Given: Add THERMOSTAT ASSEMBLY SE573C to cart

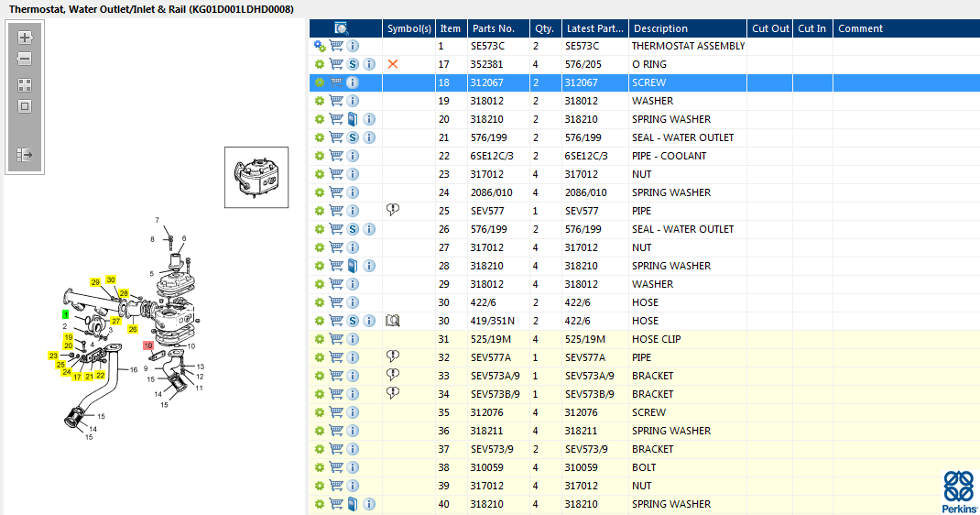Looking at the screenshot, I should pos(336,46).
